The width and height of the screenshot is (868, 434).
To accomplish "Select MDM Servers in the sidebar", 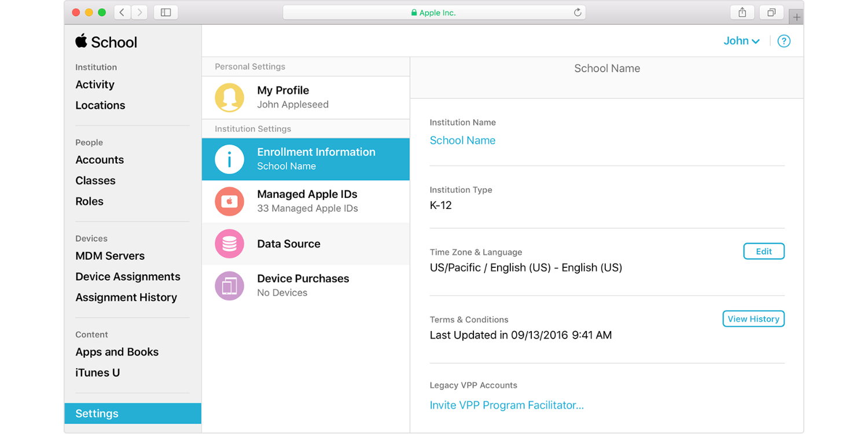I will pos(110,256).
